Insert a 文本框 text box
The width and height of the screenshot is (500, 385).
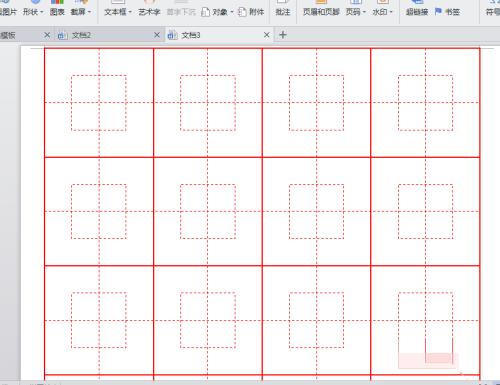pos(115,12)
